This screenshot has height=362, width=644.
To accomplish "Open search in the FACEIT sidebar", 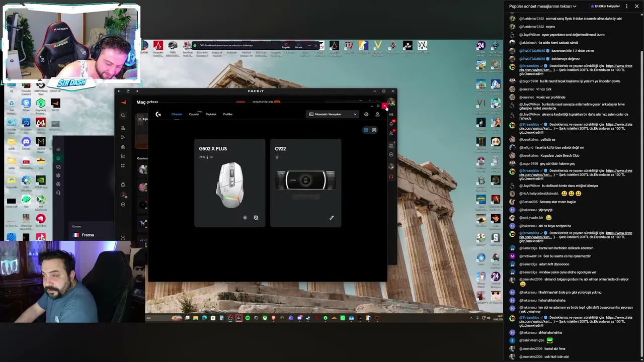I will (x=123, y=116).
